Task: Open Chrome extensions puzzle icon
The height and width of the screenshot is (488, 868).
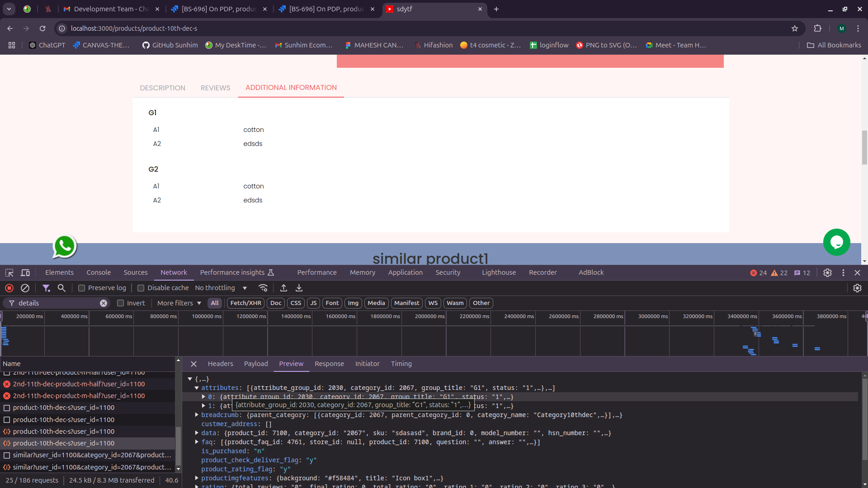Action: pyautogui.click(x=817, y=28)
